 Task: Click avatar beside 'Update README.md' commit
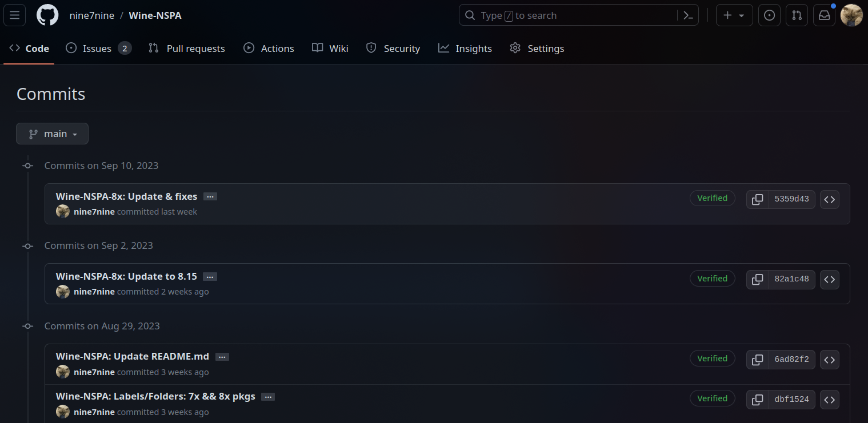point(63,372)
